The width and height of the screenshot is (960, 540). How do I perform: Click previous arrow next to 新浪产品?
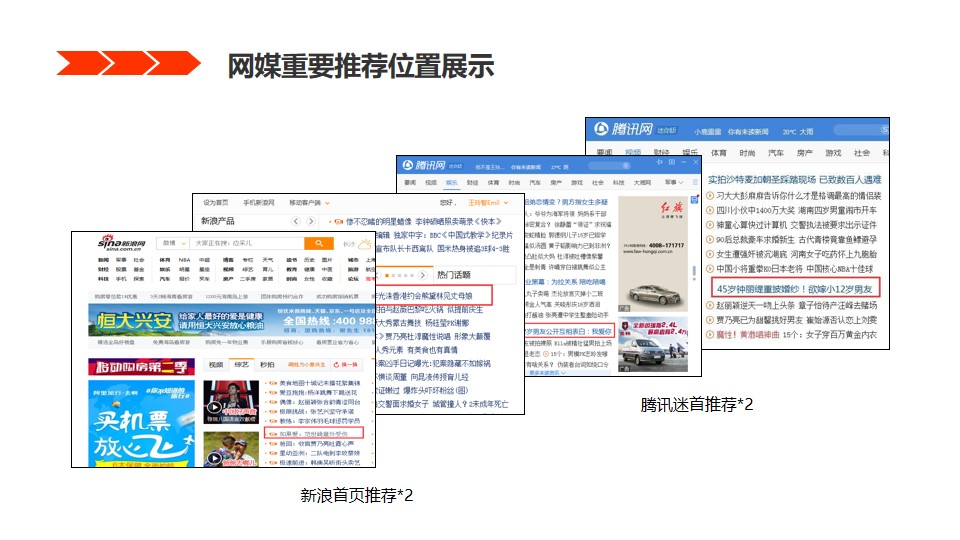tap(296, 221)
